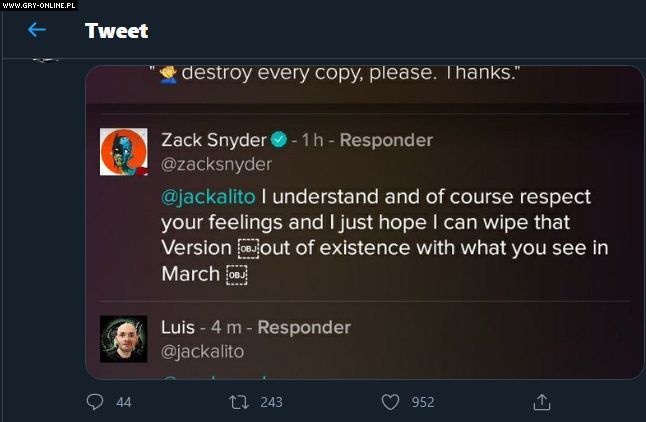Open the share tweet icon
646x422 pixels.
click(541, 401)
